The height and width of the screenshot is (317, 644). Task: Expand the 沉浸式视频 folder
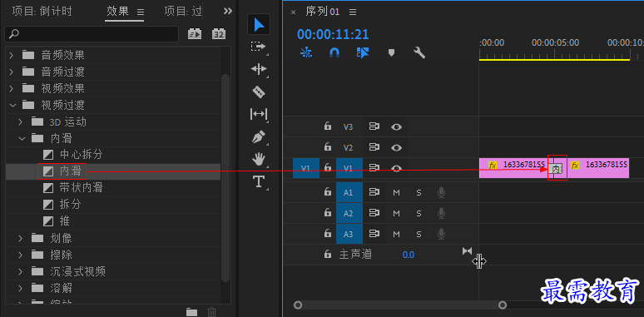click(22, 271)
